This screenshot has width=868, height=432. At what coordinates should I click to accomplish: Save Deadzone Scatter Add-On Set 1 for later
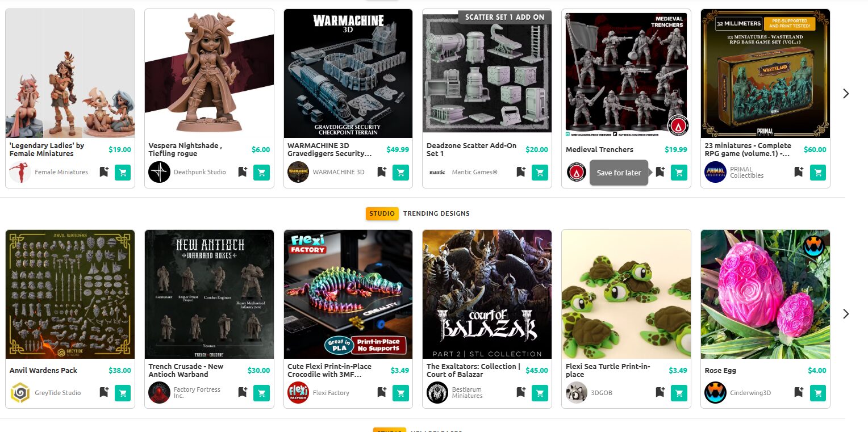pos(521,172)
